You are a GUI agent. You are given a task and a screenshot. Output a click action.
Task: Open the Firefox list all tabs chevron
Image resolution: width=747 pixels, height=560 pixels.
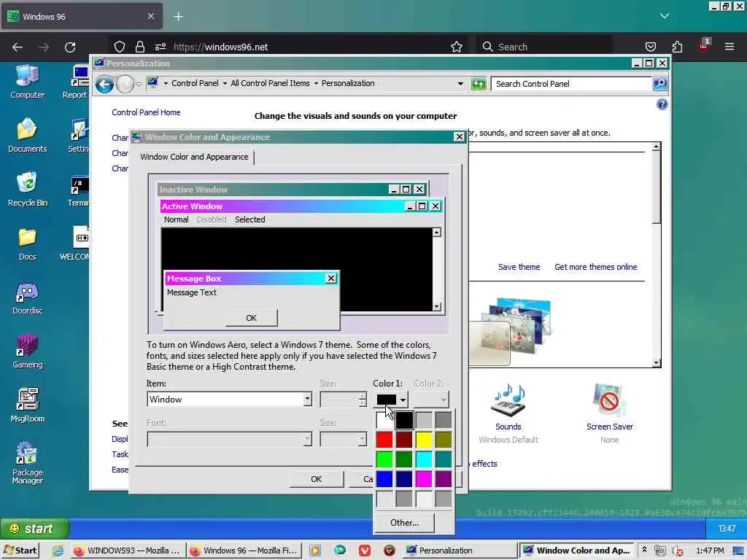click(x=664, y=16)
